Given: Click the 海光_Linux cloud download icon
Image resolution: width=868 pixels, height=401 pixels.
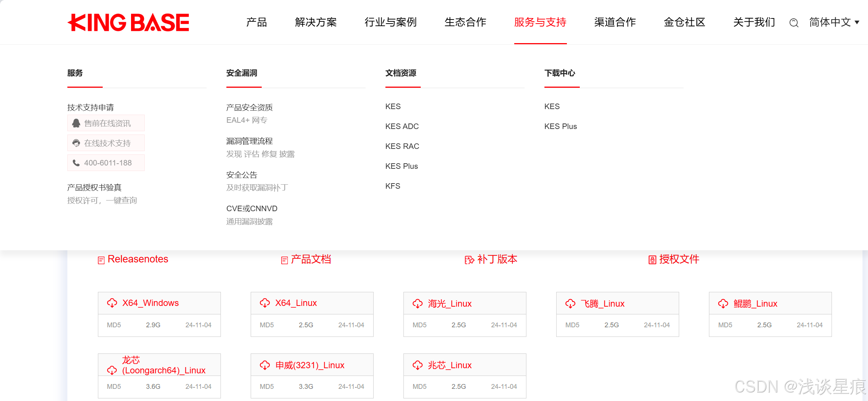Looking at the screenshot, I should [x=417, y=304].
